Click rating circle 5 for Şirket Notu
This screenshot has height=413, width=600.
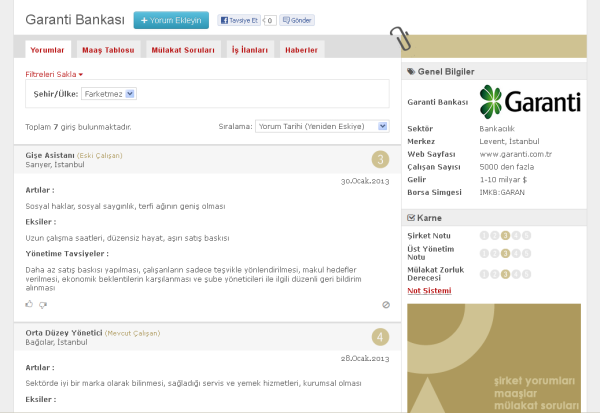[x=527, y=235]
